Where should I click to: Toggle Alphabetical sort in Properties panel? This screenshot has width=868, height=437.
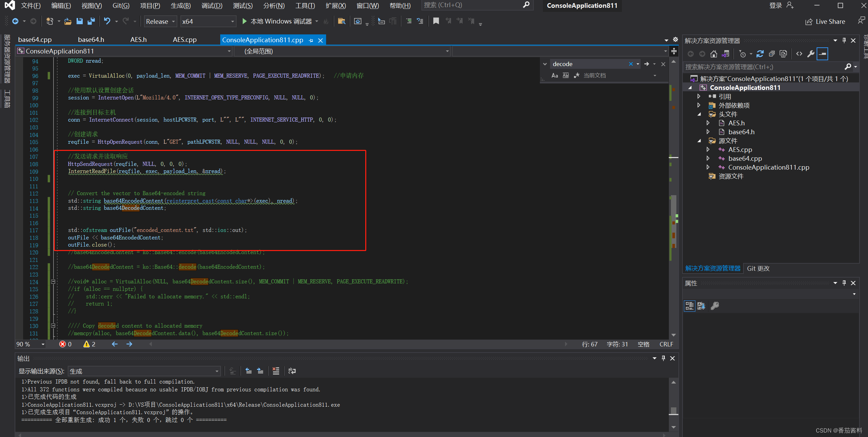tap(701, 306)
